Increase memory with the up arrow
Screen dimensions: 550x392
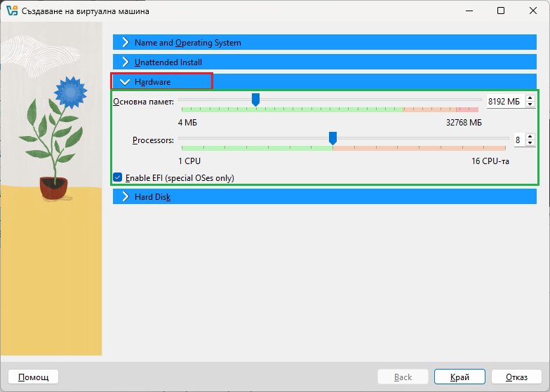[x=530, y=98]
